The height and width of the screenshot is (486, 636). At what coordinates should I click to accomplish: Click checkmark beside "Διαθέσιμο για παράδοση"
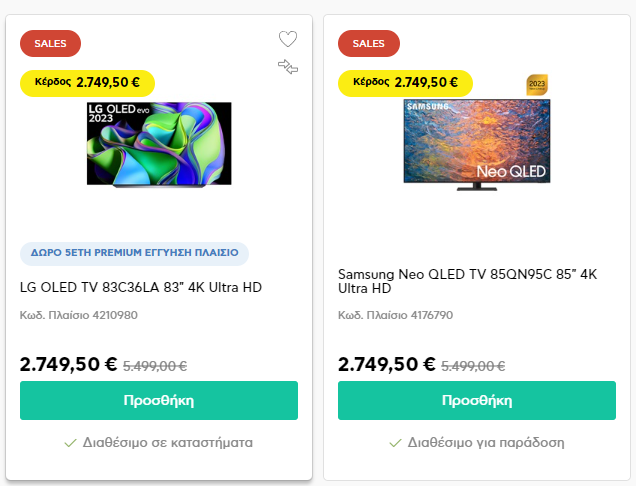[x=396, y=442]
